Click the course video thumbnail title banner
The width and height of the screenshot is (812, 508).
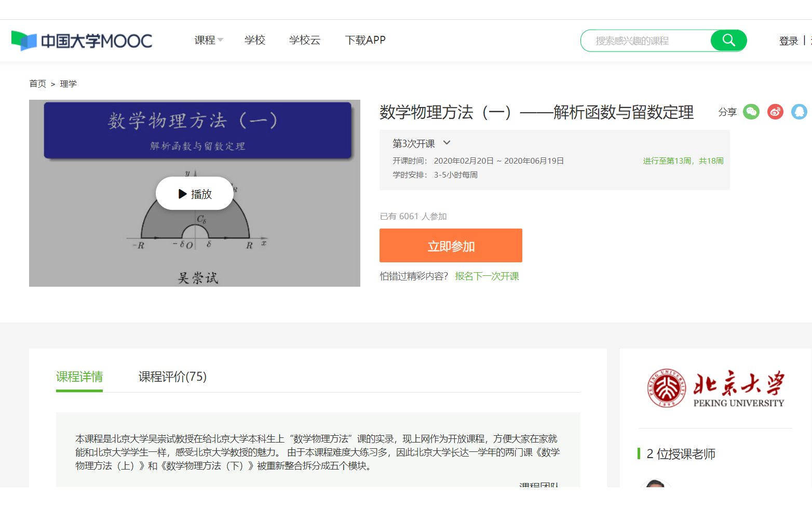(x=198, y=130)
